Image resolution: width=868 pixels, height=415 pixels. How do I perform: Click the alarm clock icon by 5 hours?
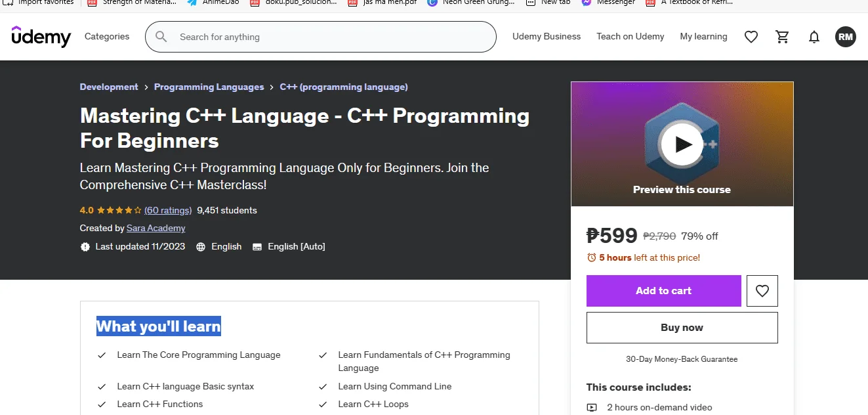click(591, 257)
